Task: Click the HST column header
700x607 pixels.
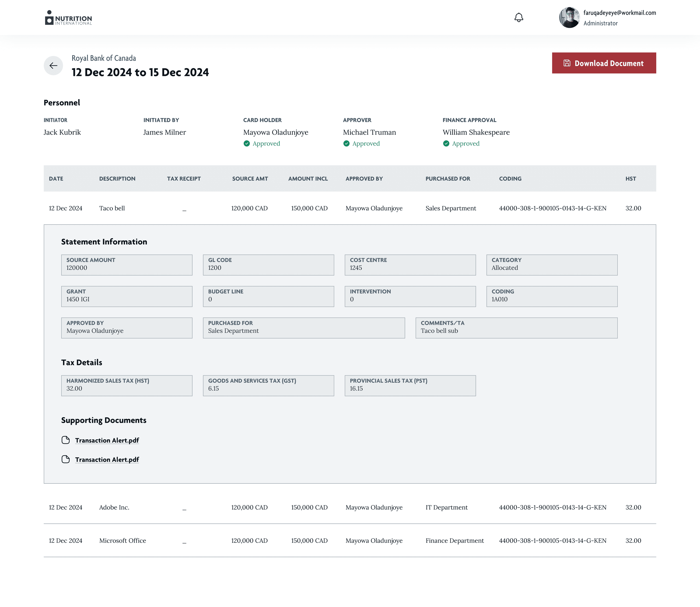Action: [x=631, y=179]
